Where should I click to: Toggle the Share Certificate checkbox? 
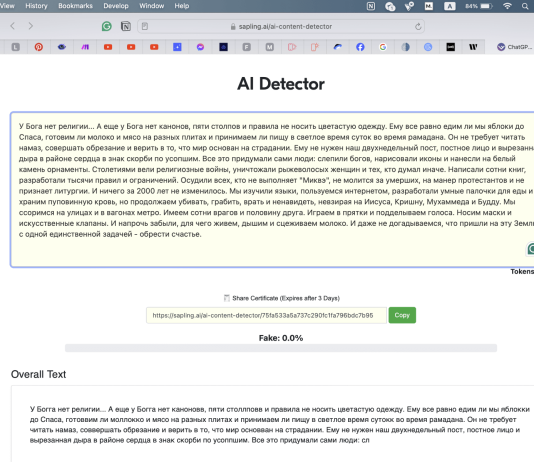(x=226, y=298)
